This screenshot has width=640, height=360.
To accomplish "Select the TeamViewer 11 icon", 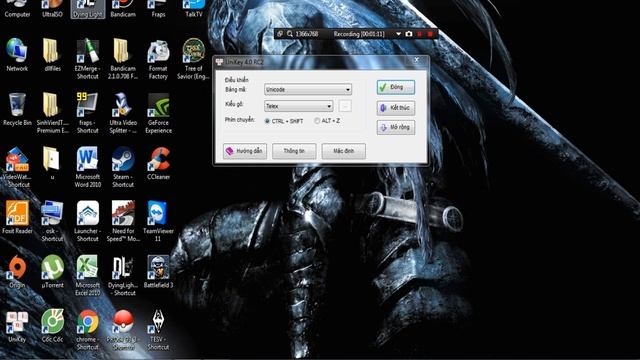I will 158,222.
